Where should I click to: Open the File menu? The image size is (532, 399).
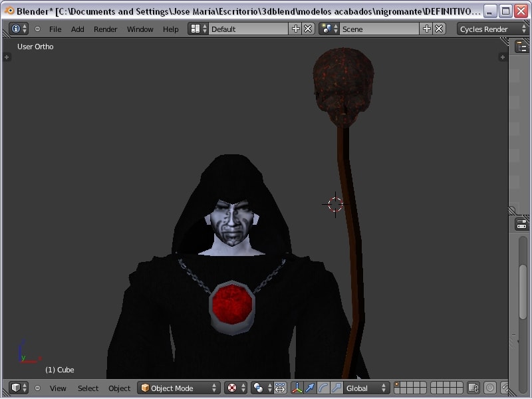pos(55,29)
